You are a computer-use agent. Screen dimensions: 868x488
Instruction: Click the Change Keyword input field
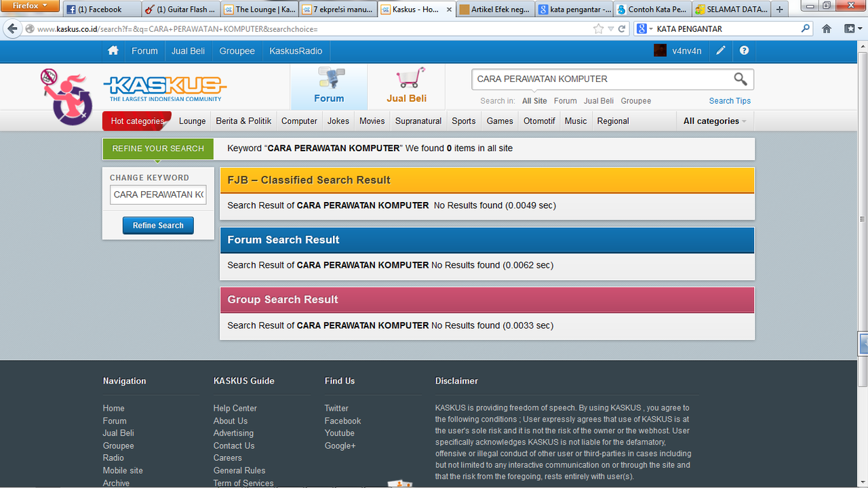(x=158, y=195)
